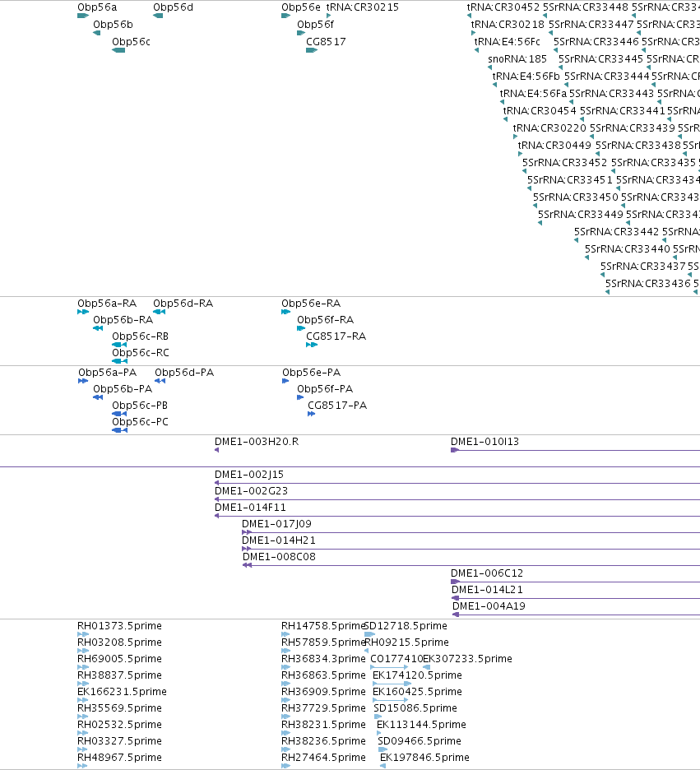Click the Obp56d-RA transcript glyph

[x=159, y=312]
